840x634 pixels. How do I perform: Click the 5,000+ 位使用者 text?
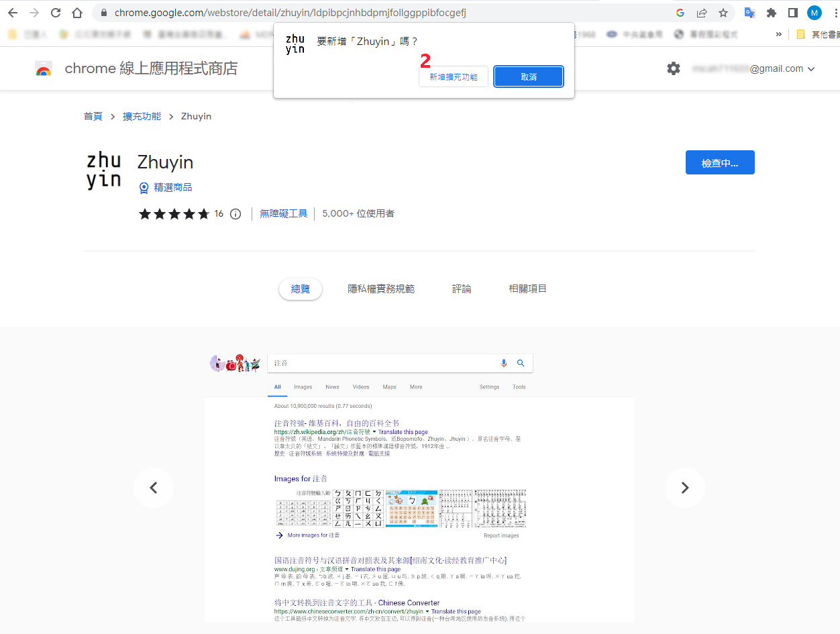(x=358, y=213)
